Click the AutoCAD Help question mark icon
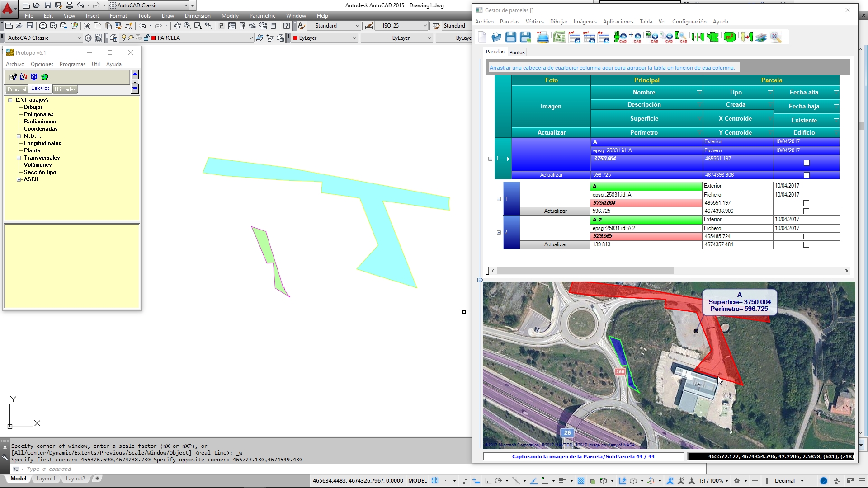This screenshot has height=488, width=868. (x=287, y=26)
